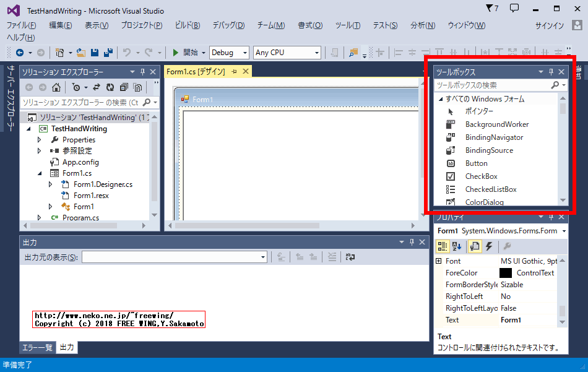The image size is (588, 372).
Task: Toggle pin on the Toolbox panel
Action: (551, 72)
